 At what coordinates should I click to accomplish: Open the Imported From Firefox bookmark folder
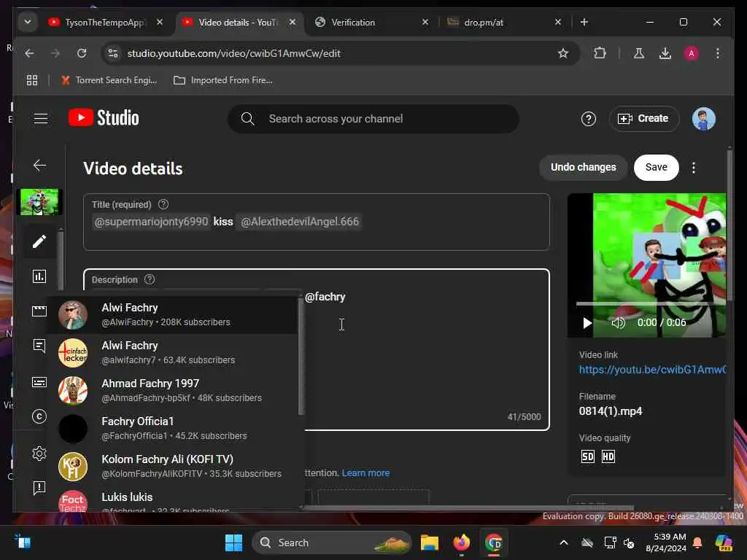click(223, 80)
